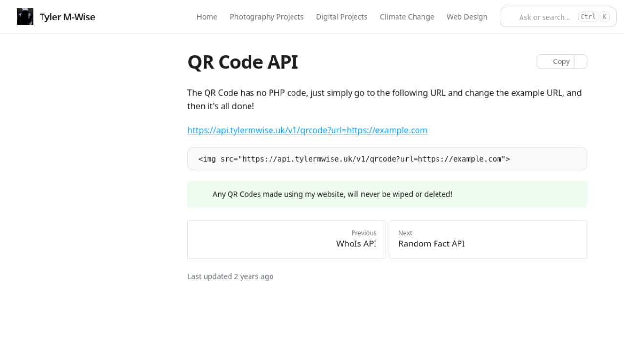625x364 pixels.
Task: Click the Ctrl shortcut key badge
Action: pyautogui.click(x=588, y=17)
